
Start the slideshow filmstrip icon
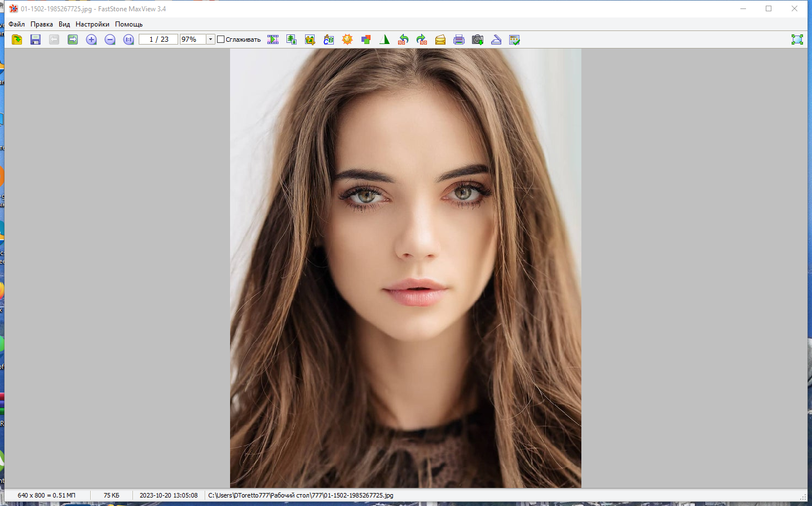(273, 39)
